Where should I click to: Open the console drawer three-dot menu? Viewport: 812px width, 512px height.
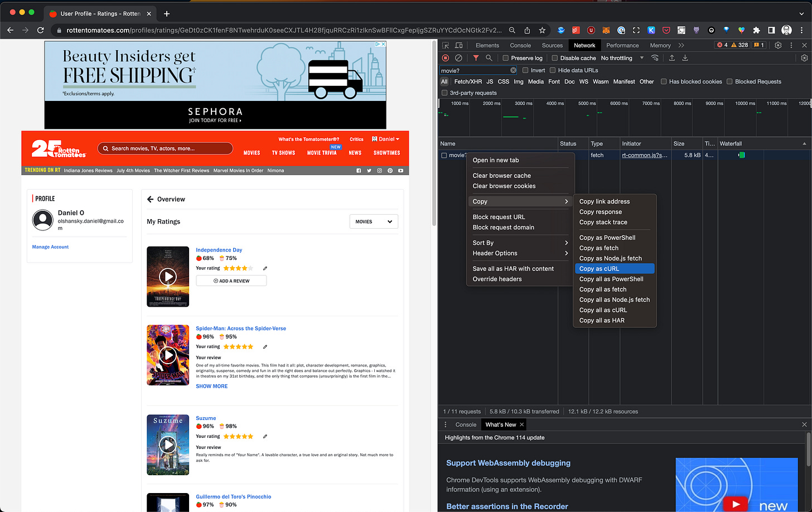tap(446, 424)
